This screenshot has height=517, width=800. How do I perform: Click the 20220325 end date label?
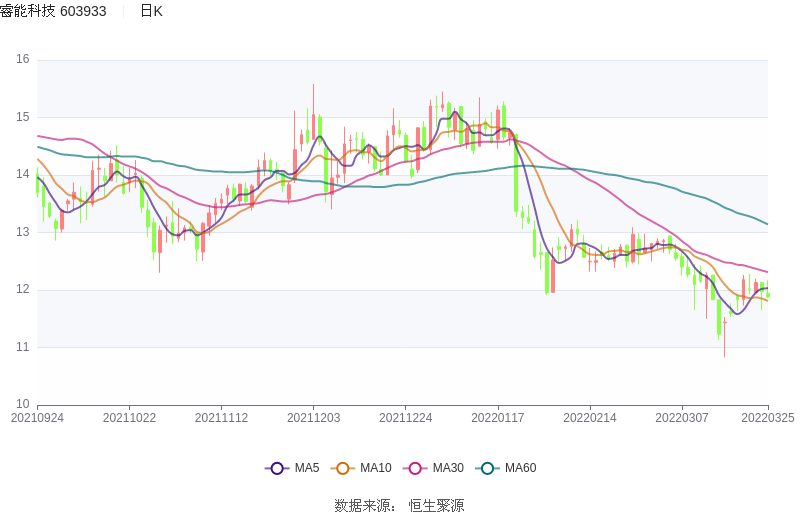pyautogui.click(x=767, y=418)
